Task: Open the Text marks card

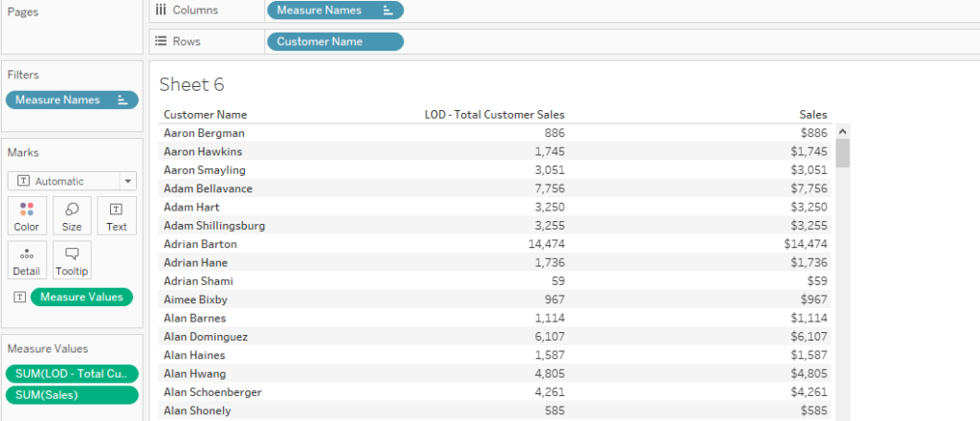Action: point(117,215)
